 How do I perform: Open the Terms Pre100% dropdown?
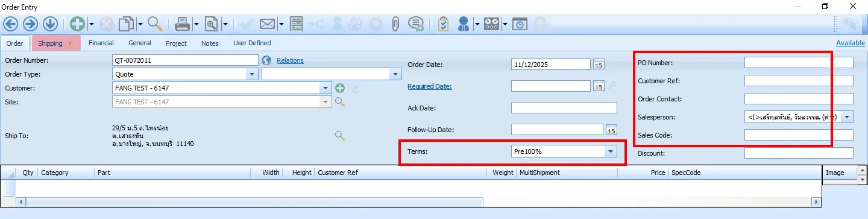[x=611, y=151]
